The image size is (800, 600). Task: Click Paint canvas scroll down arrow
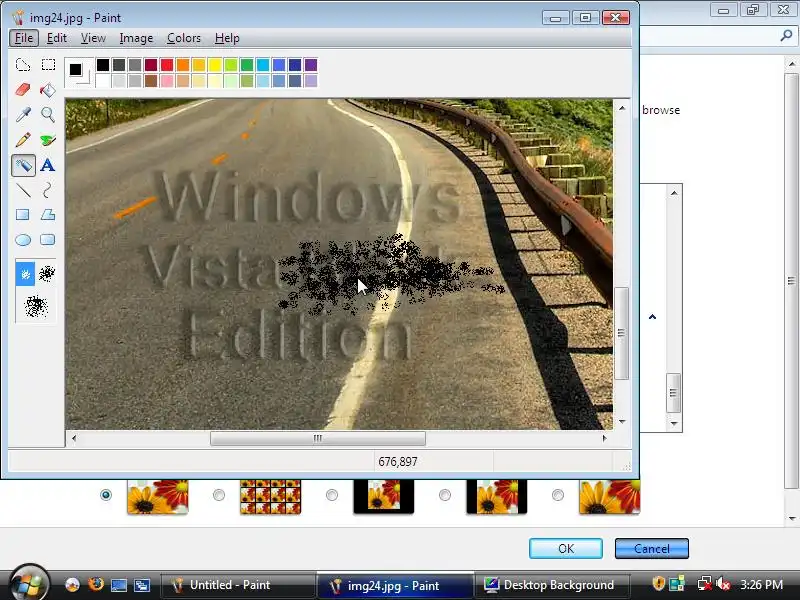[x=622, y=421]
